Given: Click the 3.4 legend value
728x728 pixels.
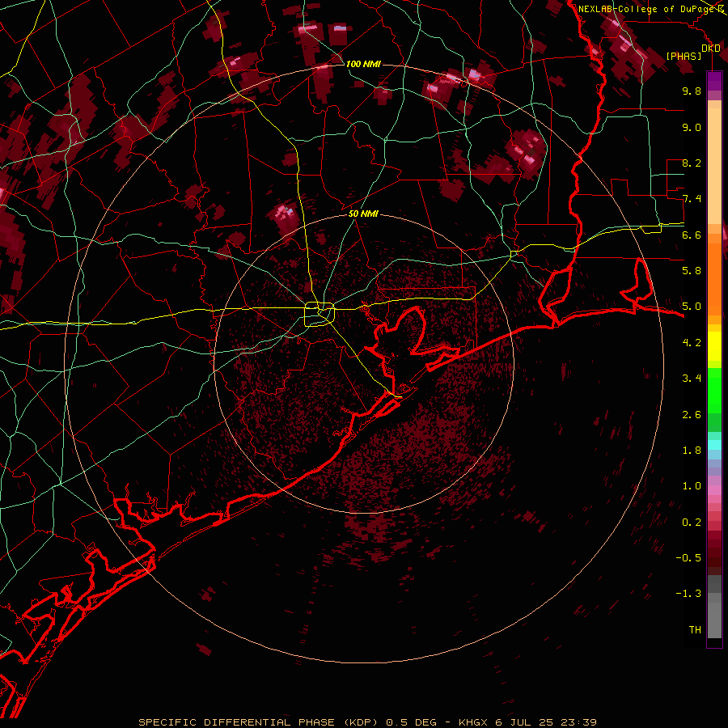Looking at the screenshot, I should 692,379.
